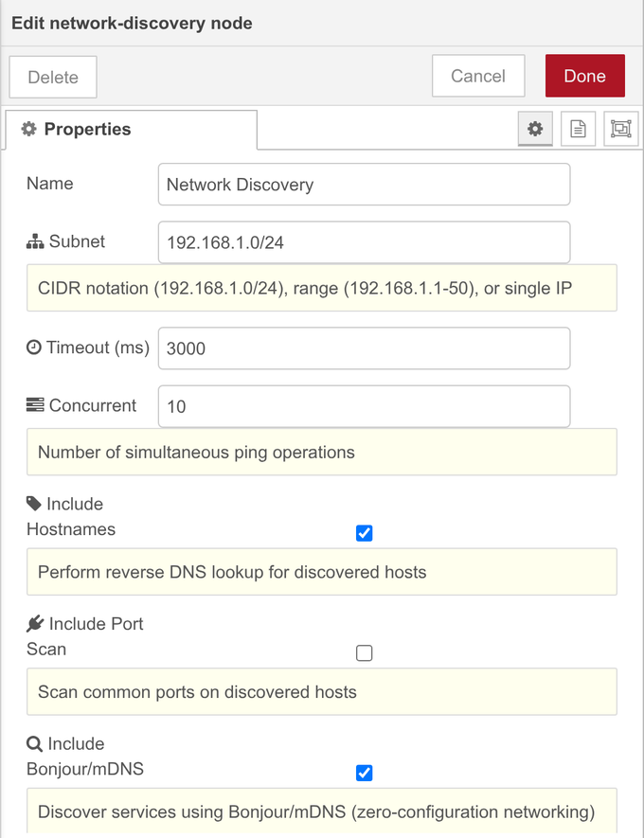Cancel editing the network-discovery node
The width and height of the screenshot is (644, 838).
point(478,76)
